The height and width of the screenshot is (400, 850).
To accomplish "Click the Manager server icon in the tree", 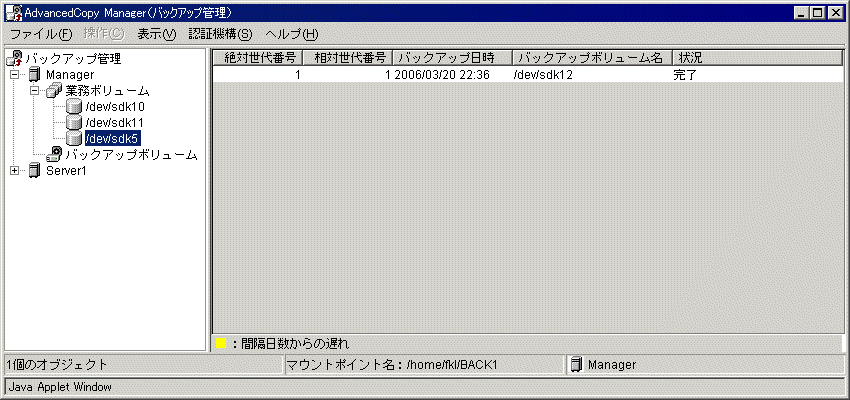I will tap(34, 74).
